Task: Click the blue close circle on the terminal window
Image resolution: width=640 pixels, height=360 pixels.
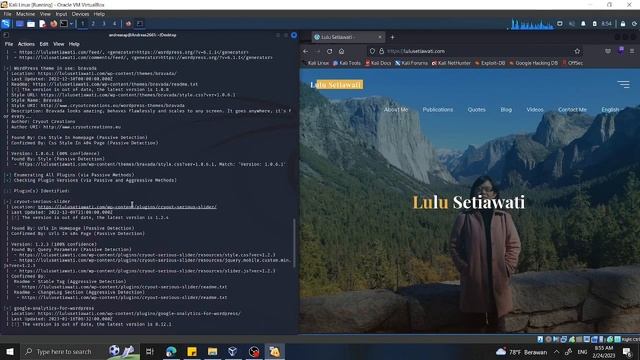Action: pos(294,35)
